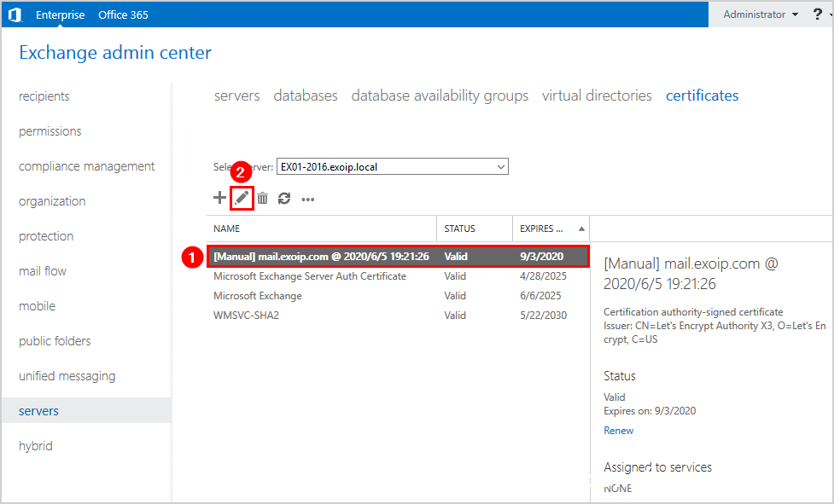Switch to the Enterprise tab

(x=60, y=14)
